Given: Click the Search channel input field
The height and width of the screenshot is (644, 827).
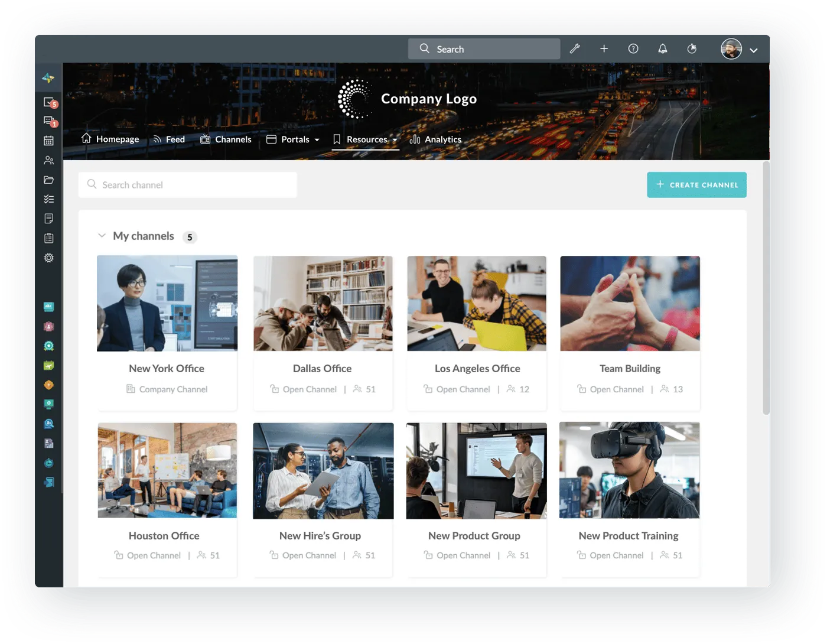Looking at the screenshot, I should (188, 185).
